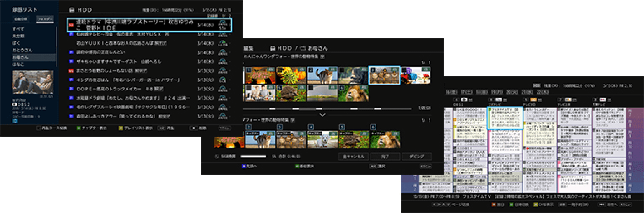Click the yellow プレイリスト表示 button icon

click(121, 128)
